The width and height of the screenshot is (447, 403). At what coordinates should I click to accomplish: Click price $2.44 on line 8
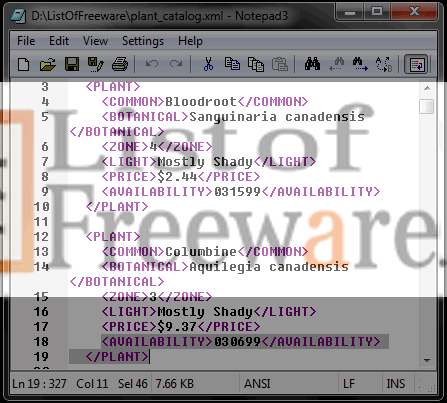(x=178, y=177)
